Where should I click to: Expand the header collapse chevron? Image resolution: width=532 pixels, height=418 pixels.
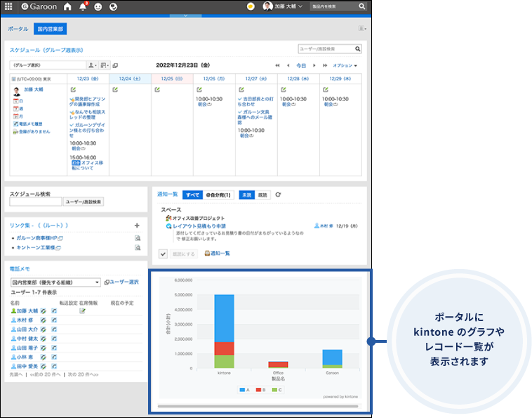pyautogui.click(x=185, y=15)
